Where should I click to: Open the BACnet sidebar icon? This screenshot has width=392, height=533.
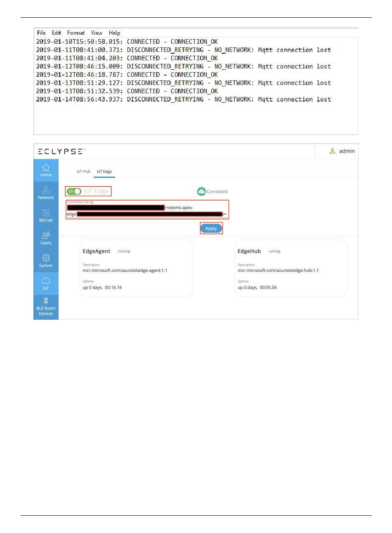tap(46, 212)
